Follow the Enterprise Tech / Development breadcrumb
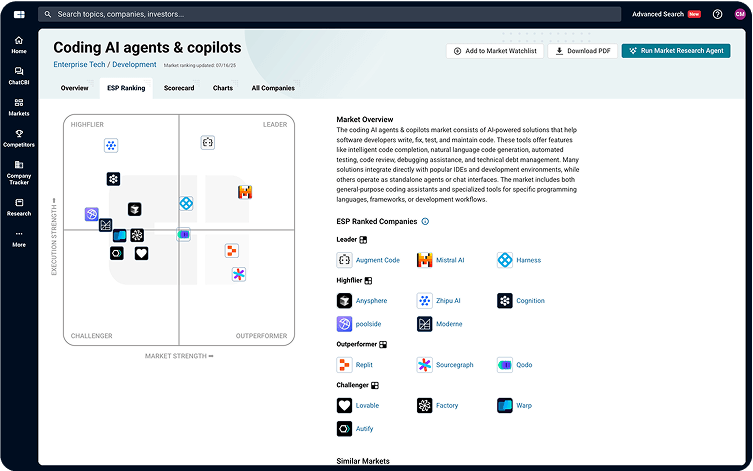 click(x=105, y=64)
